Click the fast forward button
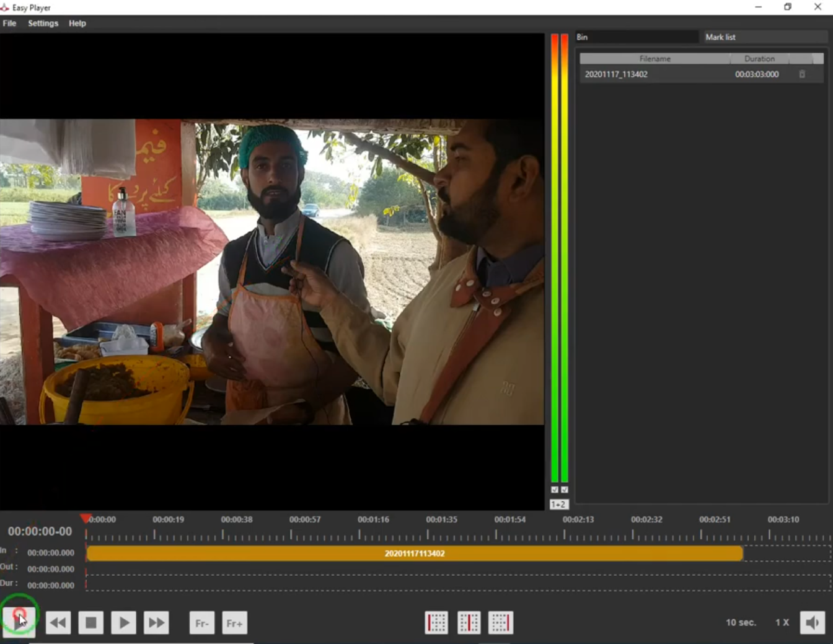Image resolution: width=833 pixels, height=644 pixels. 156,622
